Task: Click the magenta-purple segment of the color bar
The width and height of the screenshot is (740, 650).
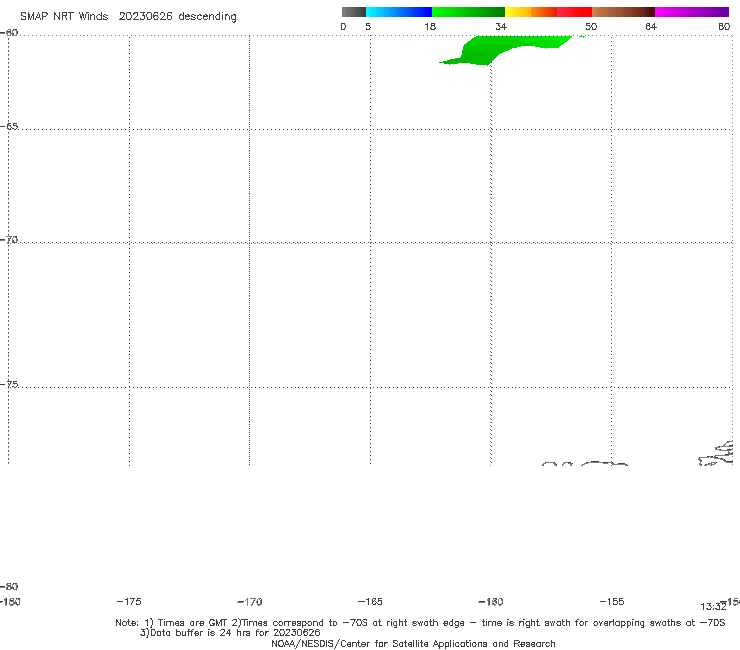Action: (x=692, y=12)
